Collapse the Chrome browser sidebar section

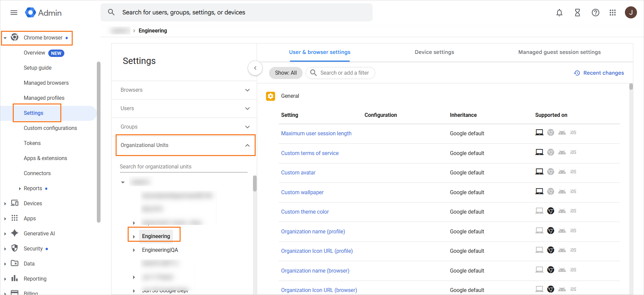(5, 38)
